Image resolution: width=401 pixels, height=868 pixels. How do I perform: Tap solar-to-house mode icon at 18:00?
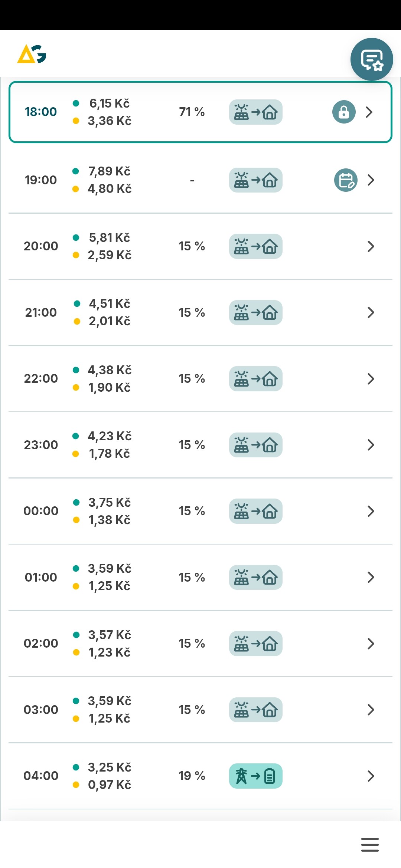pos(255,112)
